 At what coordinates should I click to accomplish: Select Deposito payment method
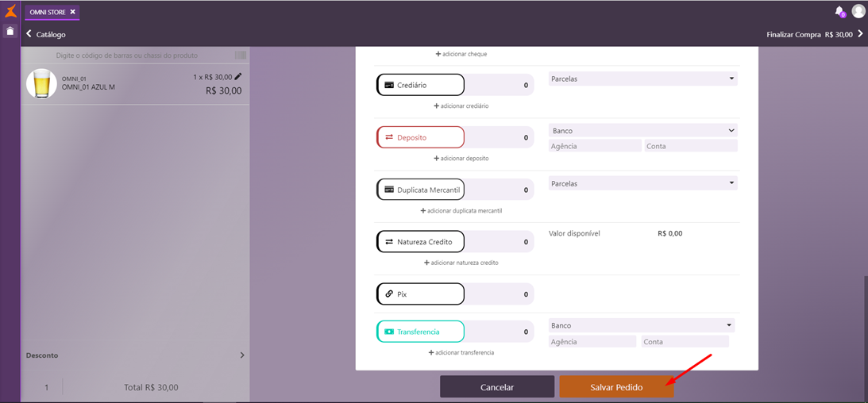coord(421,137)
